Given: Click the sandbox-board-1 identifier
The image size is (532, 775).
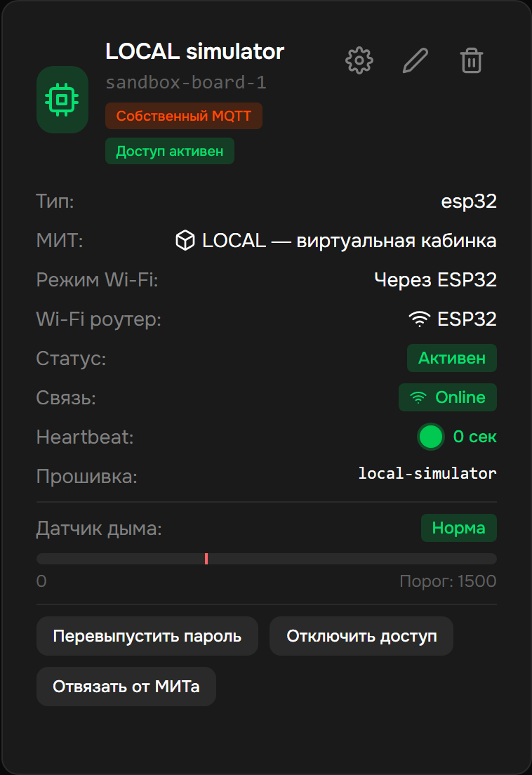Looking at the screenshot, I should click(x=186, y=83).
